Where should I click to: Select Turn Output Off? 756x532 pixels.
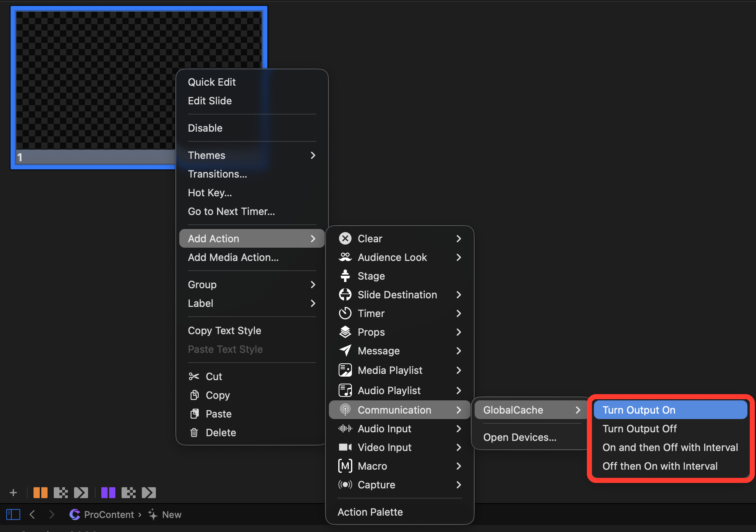(670, 428)
